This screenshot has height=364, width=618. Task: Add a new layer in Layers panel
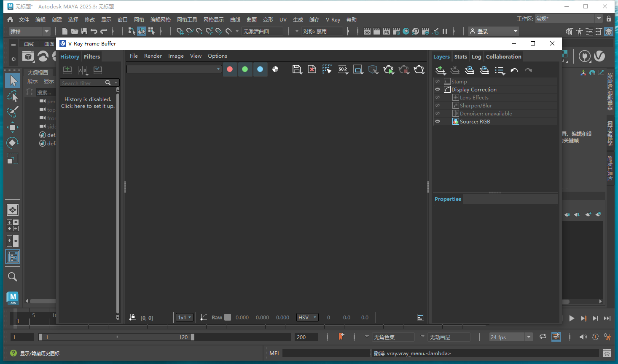point(441,70)
